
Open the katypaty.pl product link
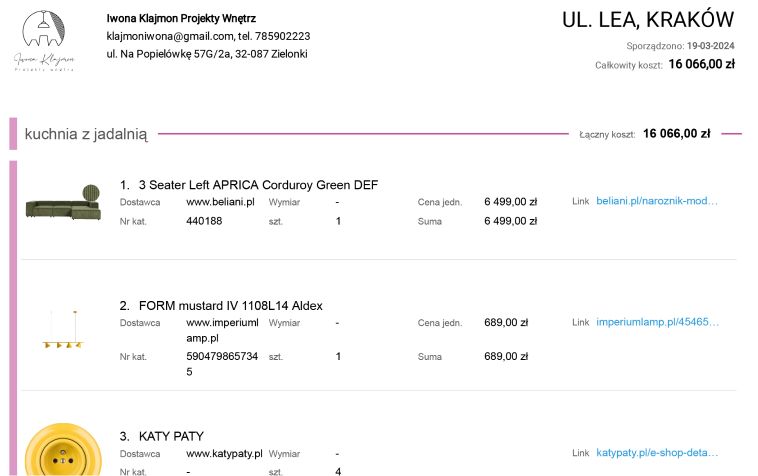pyautogui.click(x=656, y=453)
